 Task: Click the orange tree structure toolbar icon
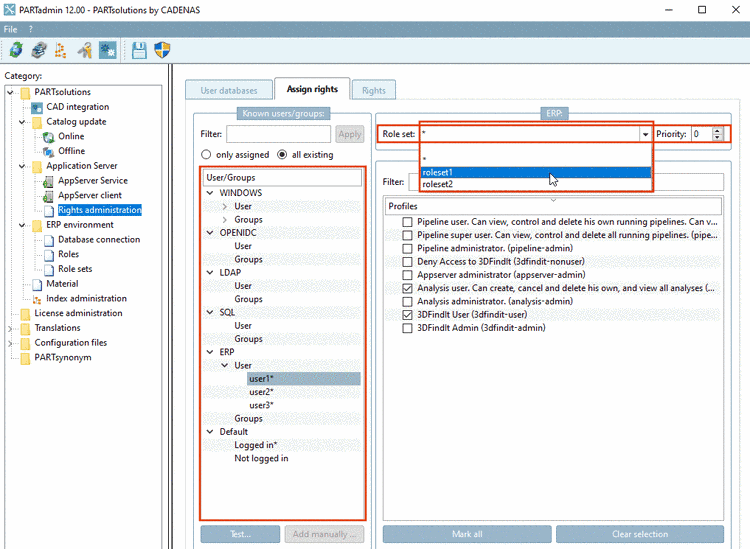tap(61, 50)
